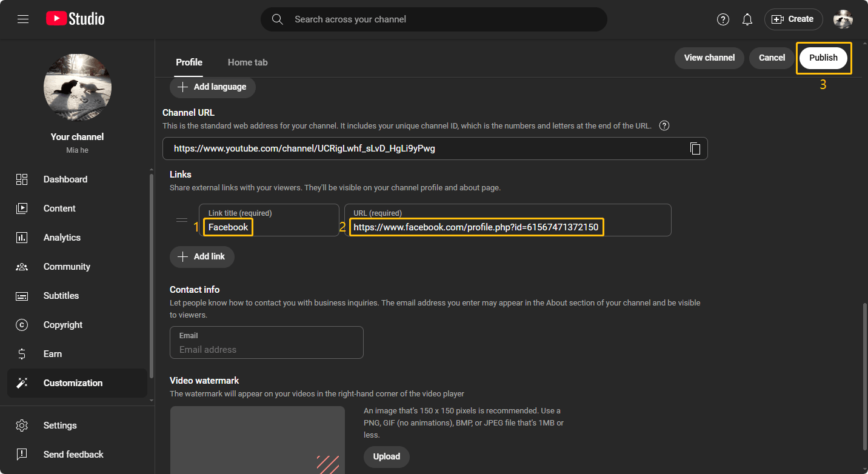Open the Help question mark icon

(723, 19)
